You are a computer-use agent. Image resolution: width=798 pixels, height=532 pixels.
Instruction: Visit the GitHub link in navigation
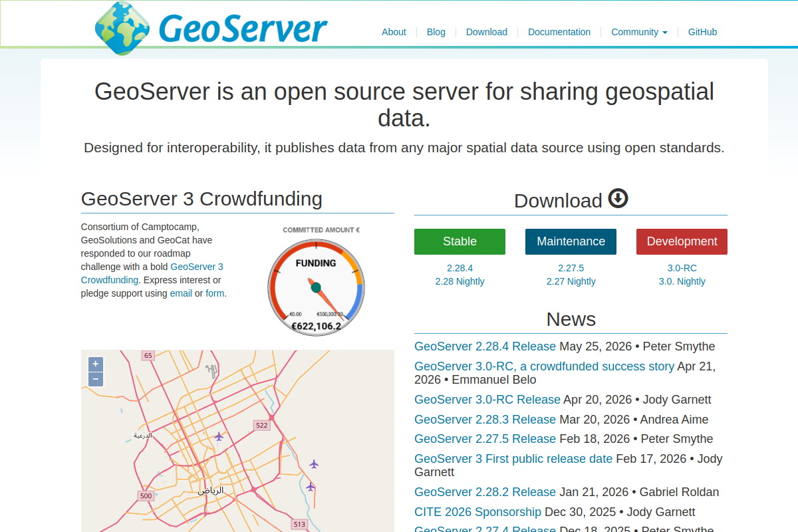(x=702, y=32)
